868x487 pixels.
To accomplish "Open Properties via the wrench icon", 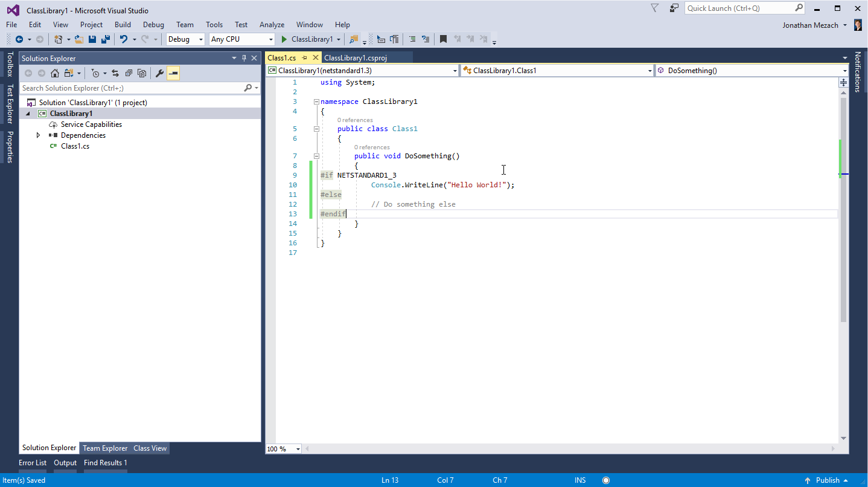I will point(159,73).
